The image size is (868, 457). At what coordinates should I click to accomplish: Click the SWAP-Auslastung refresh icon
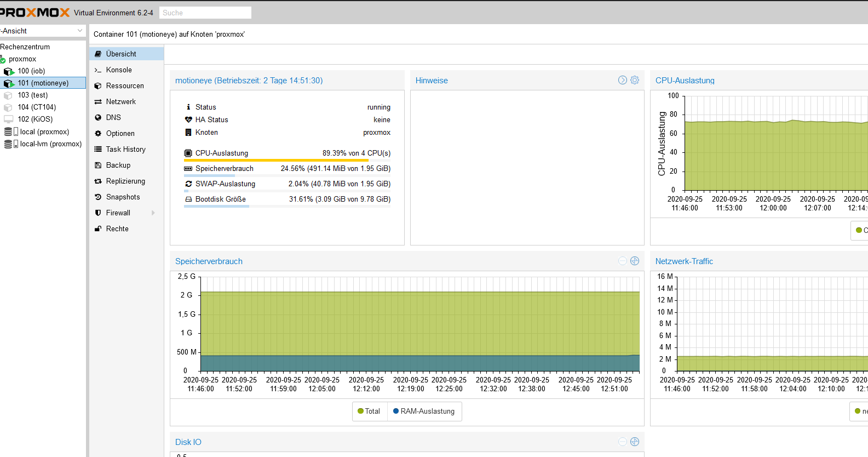[x=188, y=184]
